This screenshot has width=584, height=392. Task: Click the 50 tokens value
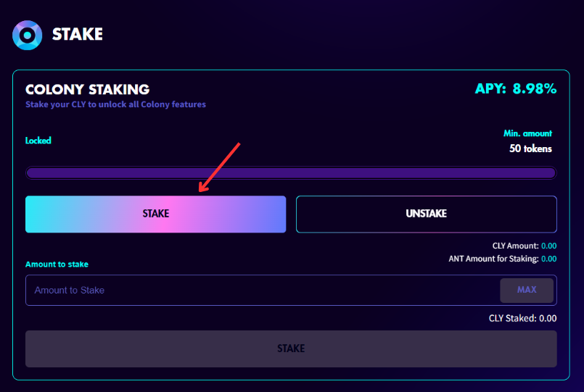pyautogui.click(x=531, y=149)
